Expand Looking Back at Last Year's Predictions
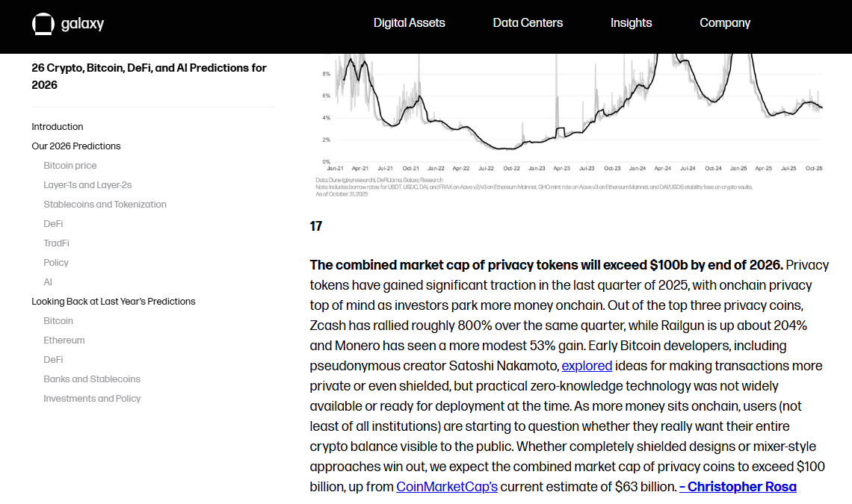This screenshot has height=504, width=852. 114,301
